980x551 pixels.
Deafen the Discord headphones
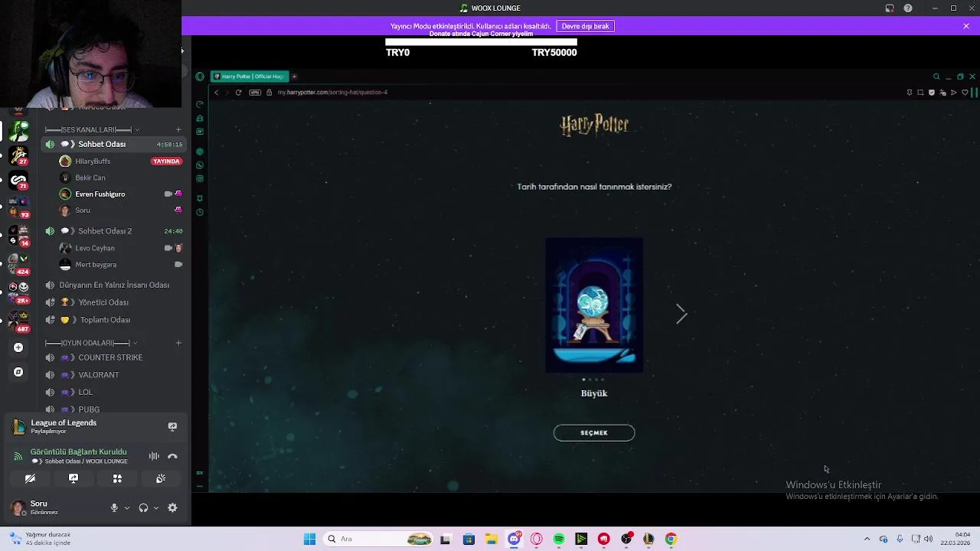point(143,508)
